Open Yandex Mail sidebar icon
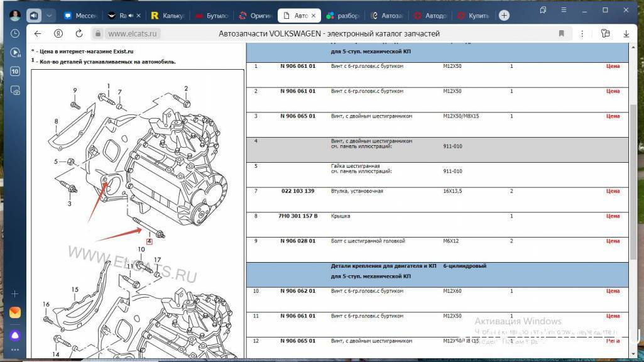 15,312
